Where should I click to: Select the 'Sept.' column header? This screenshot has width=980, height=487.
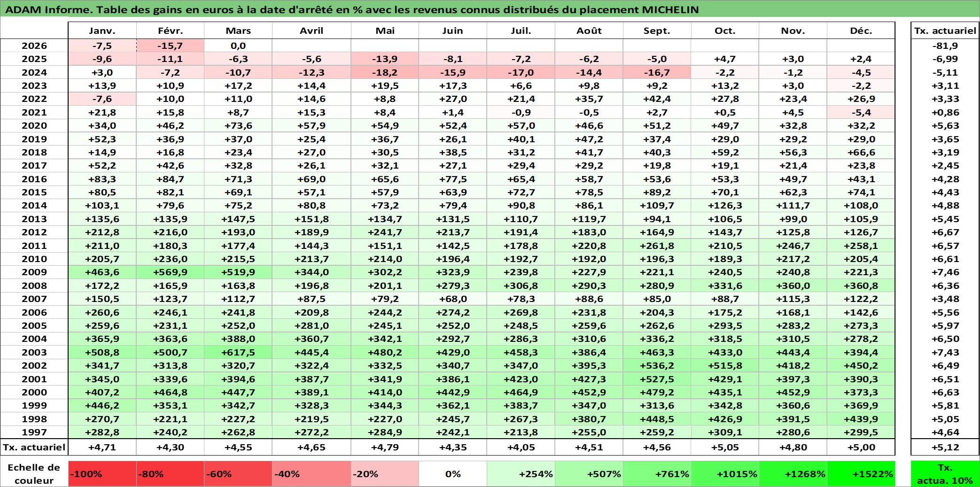click(657, 31)
